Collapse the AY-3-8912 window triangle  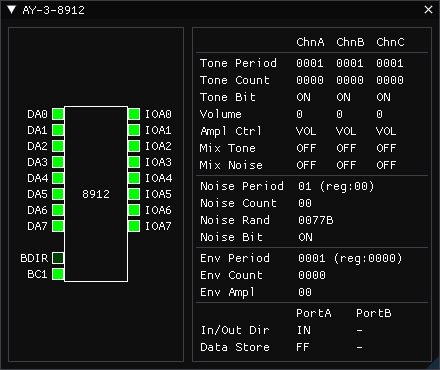coord(11,10)
